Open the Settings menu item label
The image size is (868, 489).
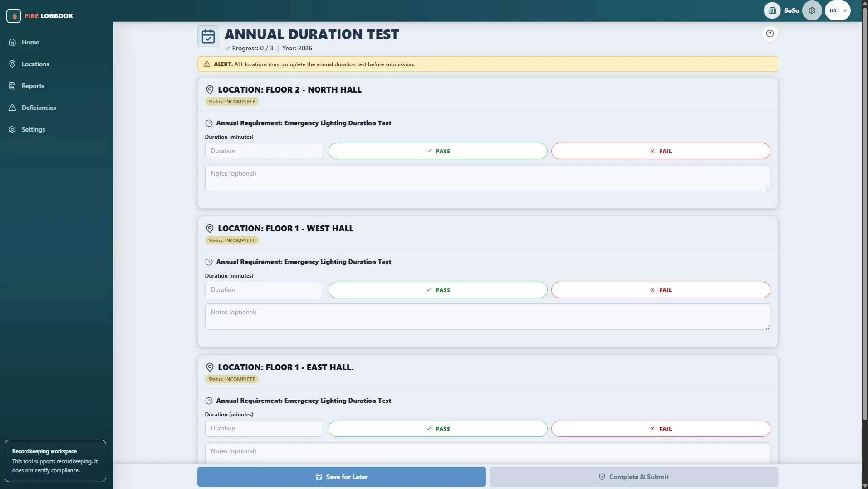point(34,129)
